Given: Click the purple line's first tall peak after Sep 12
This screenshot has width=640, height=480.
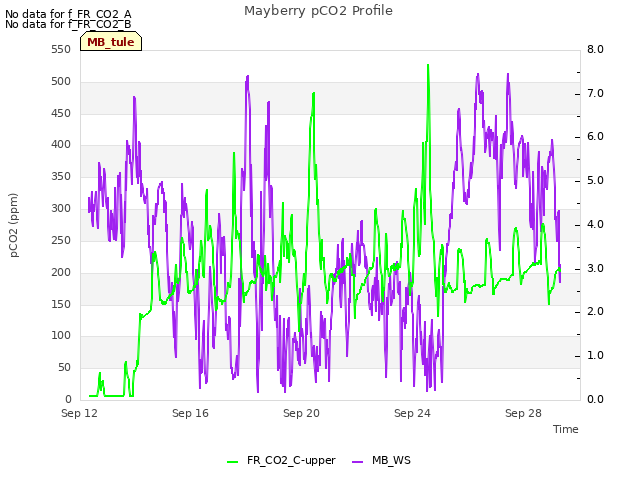Looking at the screenshot, I should tap(134, 98).
